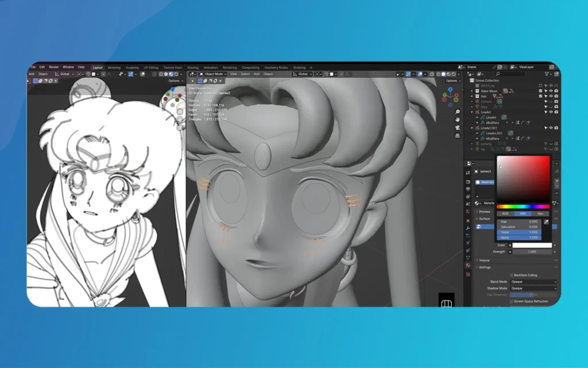Expand the Volume panel
Image resolution: width=588 pixels, height=368 pixels.
(483, 260)
